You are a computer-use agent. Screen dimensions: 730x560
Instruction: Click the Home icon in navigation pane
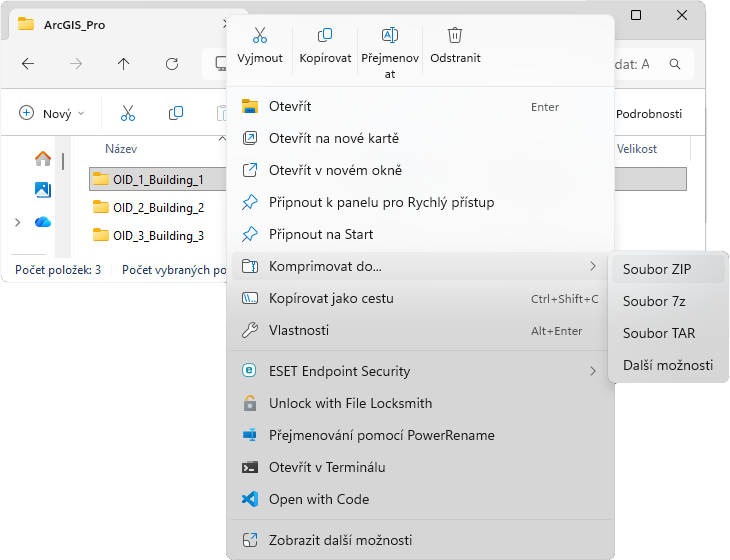pos(43,159)
